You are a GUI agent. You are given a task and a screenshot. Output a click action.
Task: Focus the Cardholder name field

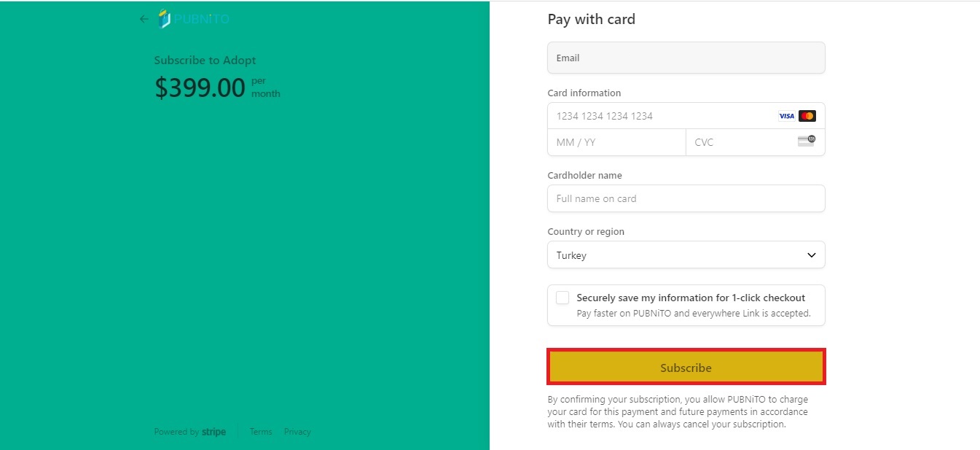[686, 198]
